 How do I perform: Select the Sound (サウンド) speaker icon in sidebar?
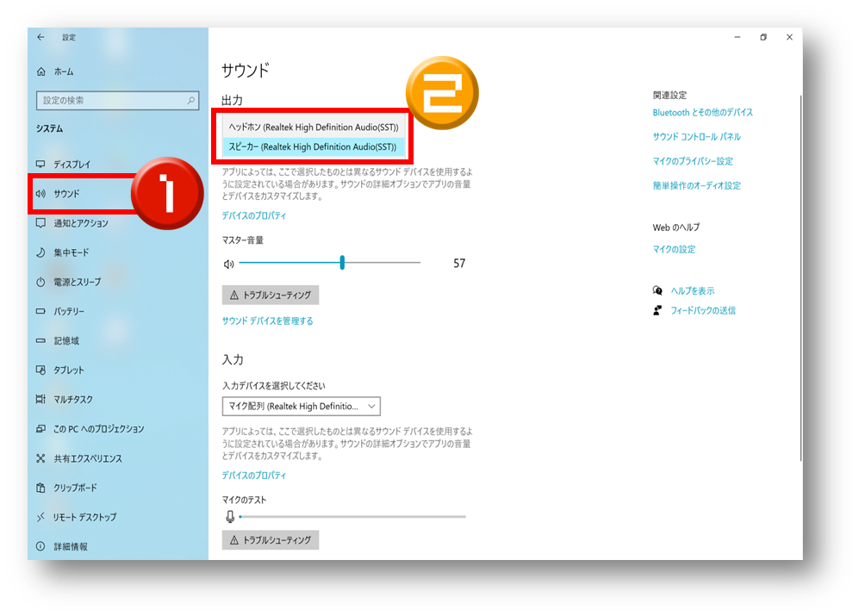40,194
